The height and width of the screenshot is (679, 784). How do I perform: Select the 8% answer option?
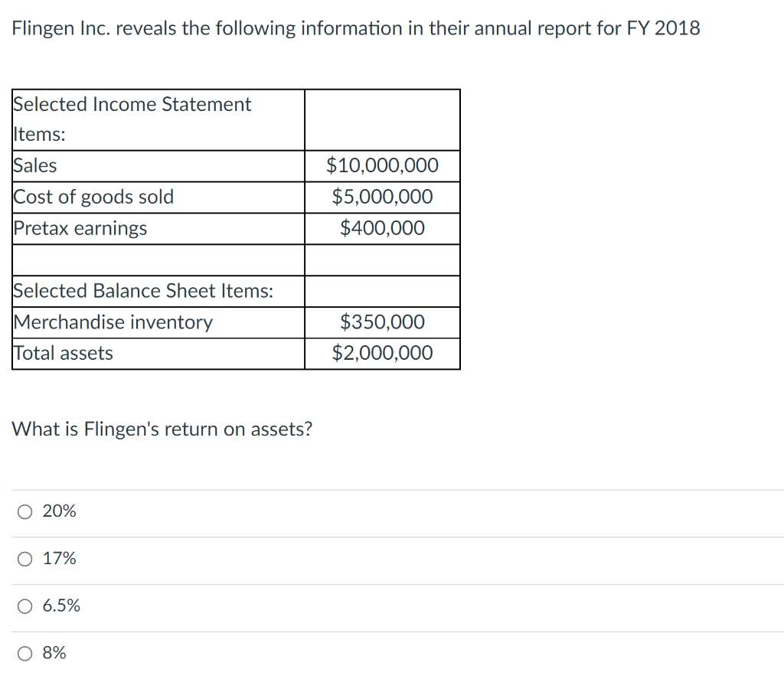click(x=24, y=653)
